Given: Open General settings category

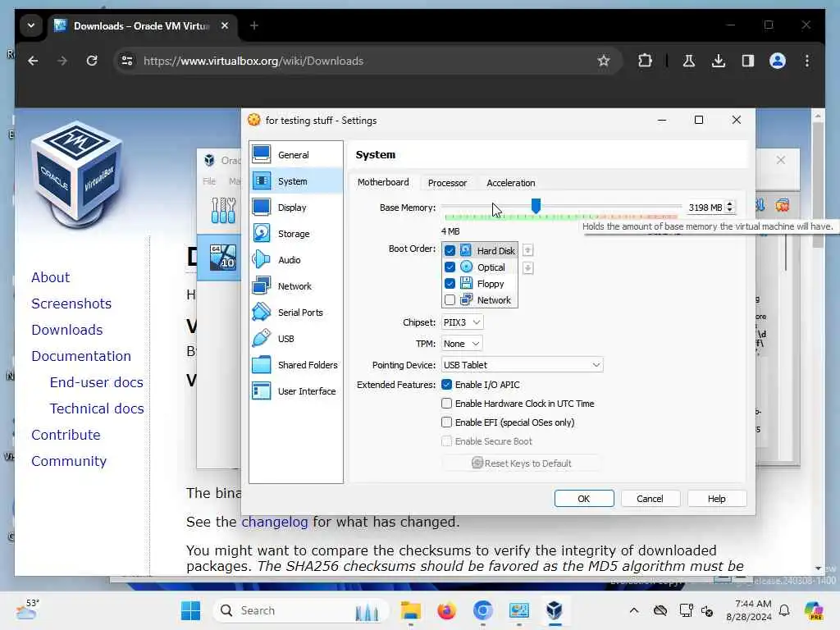Looking at the screenshot, I should tap(295, 155).
